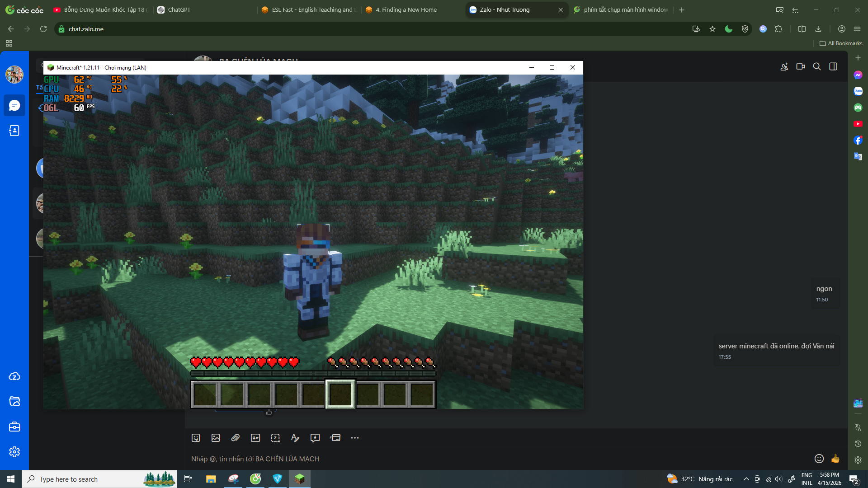Go back in the browser

(11, 29)
